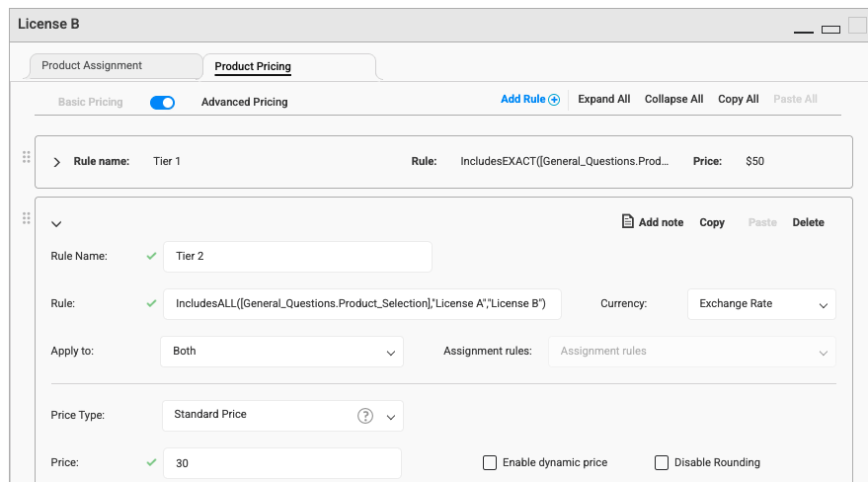Delete the Tier 2 rule

tap(808, 222)
